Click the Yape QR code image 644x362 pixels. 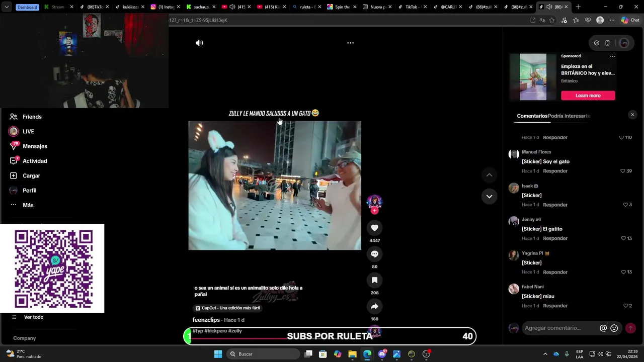[53, 269]
